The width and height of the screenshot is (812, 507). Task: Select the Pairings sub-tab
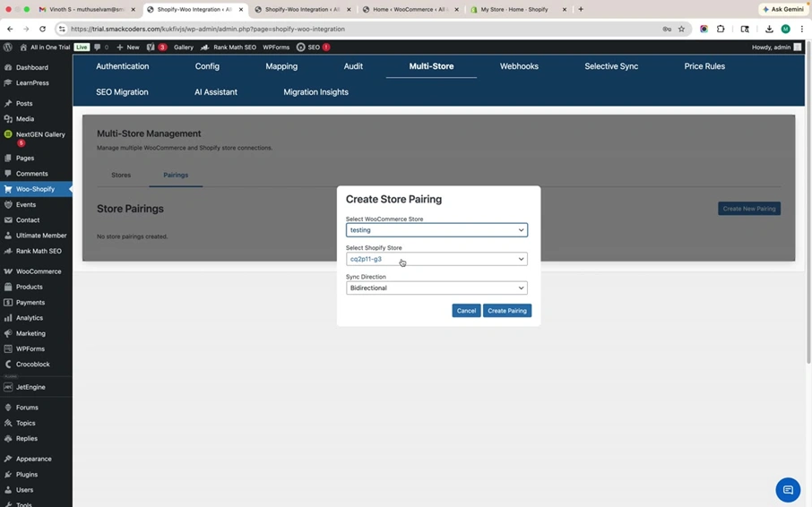pos(176,175)
